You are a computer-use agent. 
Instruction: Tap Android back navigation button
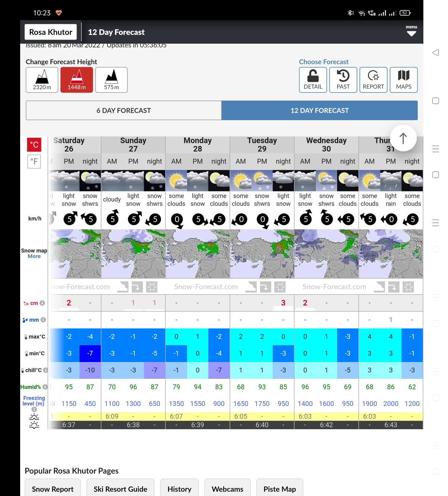(435, 53)
